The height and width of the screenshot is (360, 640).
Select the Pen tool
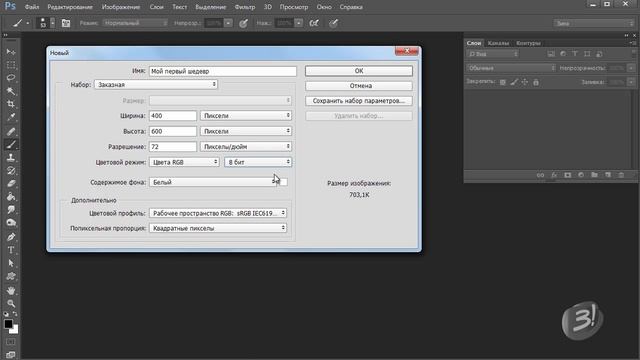click(11, 237)
